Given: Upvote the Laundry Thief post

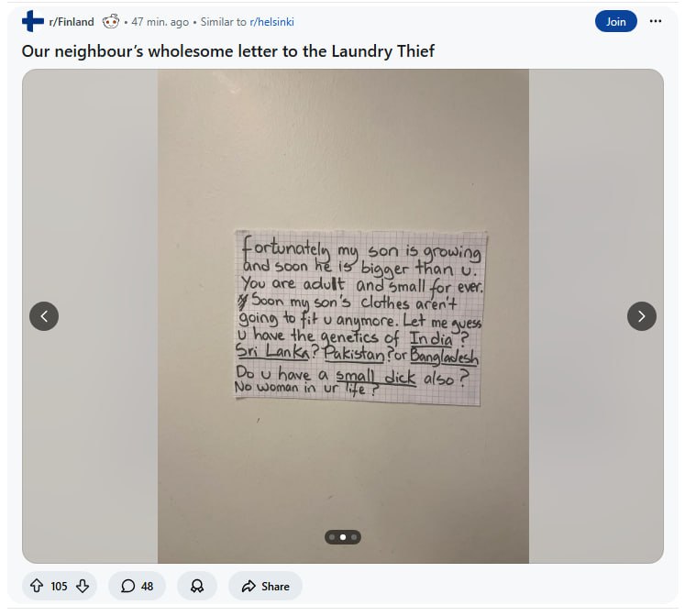Looking at the screenshot, I should (37, 586).
